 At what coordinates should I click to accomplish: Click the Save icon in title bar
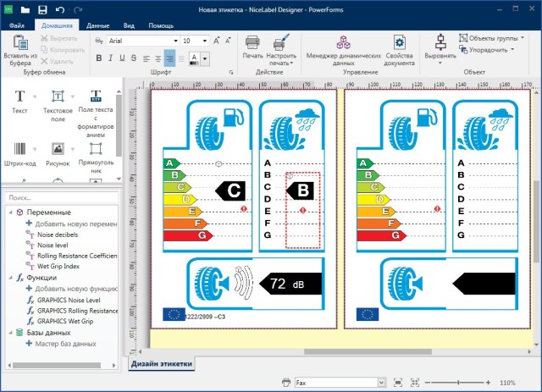pos(42,8)
